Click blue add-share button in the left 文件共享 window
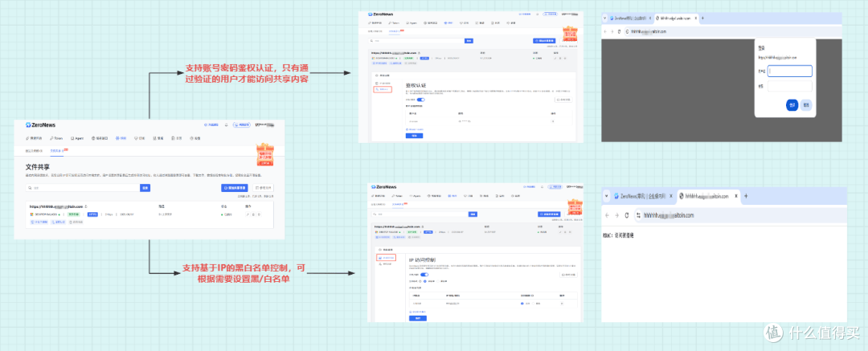The image size is (868, 351). tap(235, 188)
